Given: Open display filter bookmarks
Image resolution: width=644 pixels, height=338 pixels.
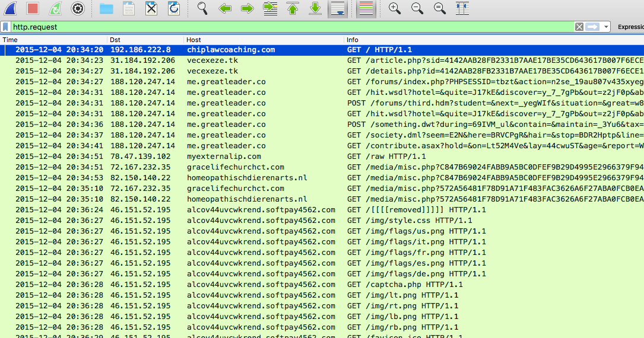Looking at the screenshot, I should 5,27.
